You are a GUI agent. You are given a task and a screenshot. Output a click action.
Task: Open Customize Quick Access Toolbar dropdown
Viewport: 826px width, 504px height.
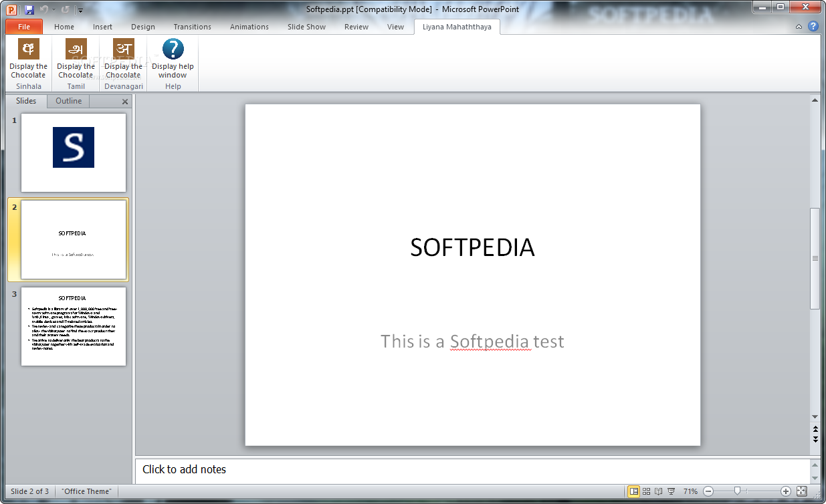(80, 10)
